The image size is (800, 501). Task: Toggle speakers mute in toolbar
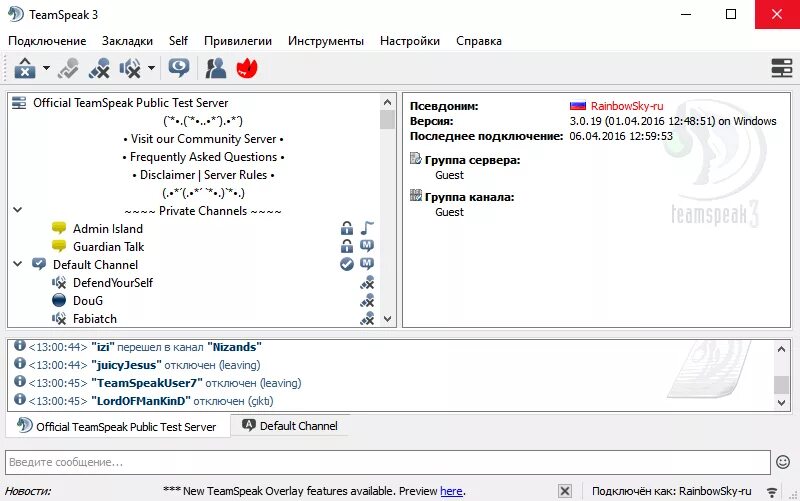click(x=130, y=68)
